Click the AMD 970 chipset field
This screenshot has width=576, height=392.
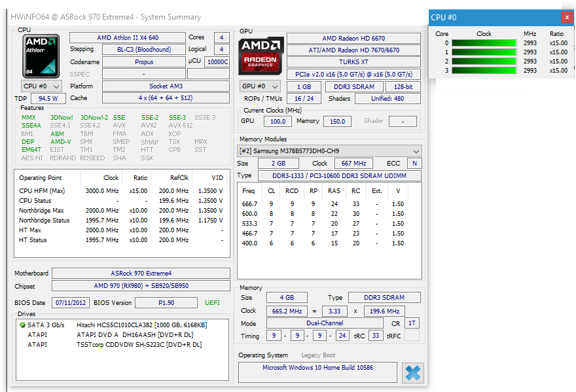141,286
